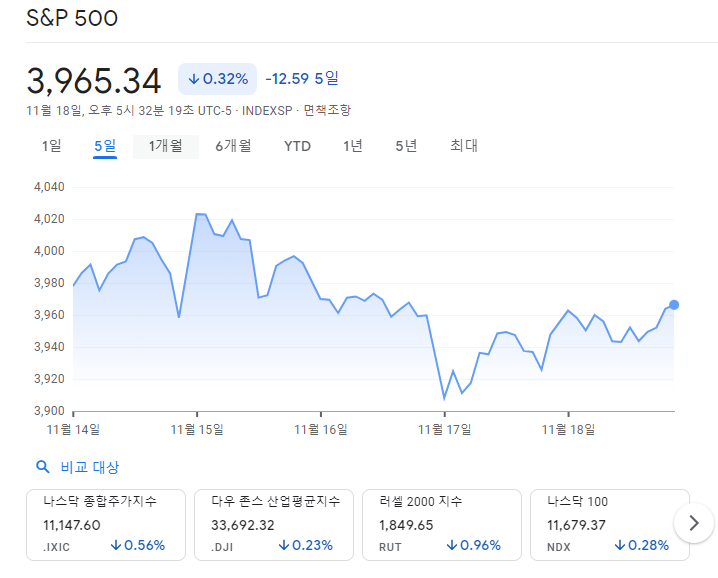
Task: Click the 0.56% change on .IXIC card
Action: (138, 545)
